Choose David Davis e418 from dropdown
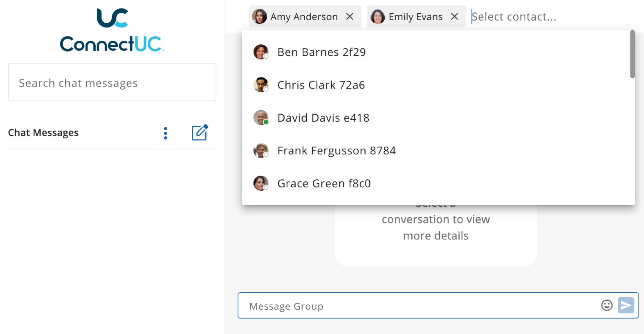 [438, 118]
